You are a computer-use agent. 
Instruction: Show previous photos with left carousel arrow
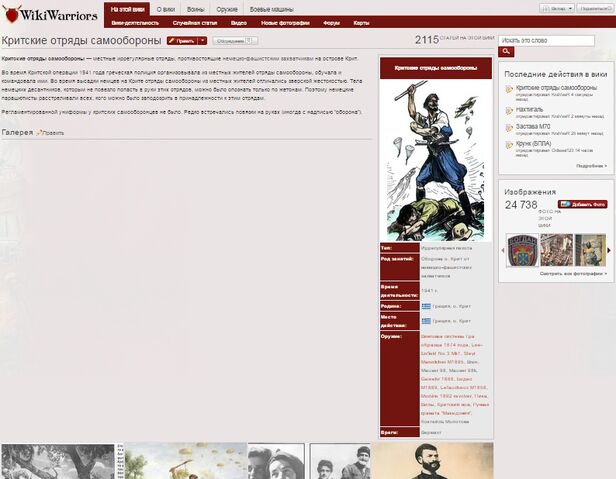(503, 250)
